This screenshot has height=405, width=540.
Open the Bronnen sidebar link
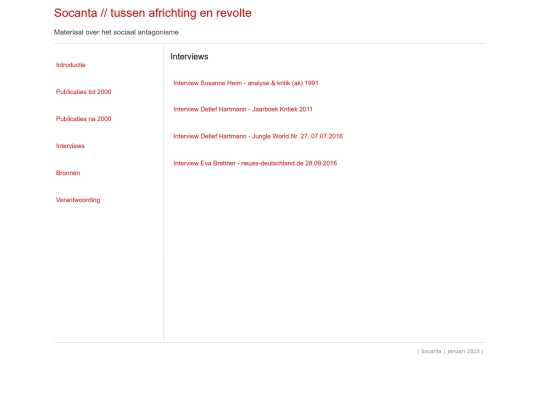click(x=68, y=173)
